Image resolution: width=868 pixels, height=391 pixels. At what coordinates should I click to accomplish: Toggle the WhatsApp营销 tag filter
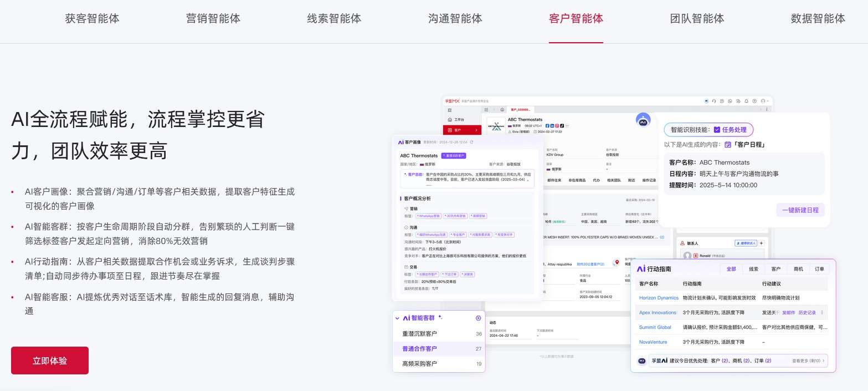click(428, 216)
